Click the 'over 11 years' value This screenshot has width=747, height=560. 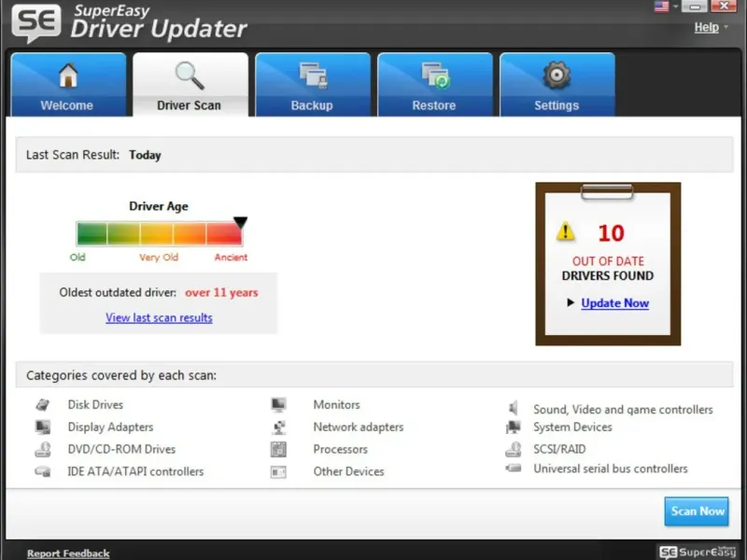(x=221, y=292)
